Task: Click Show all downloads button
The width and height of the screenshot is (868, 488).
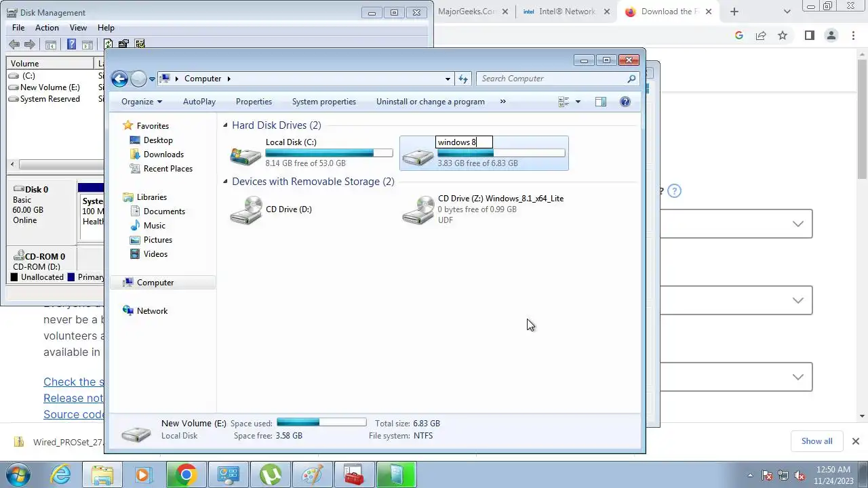Action: click(x=816, y=441)
